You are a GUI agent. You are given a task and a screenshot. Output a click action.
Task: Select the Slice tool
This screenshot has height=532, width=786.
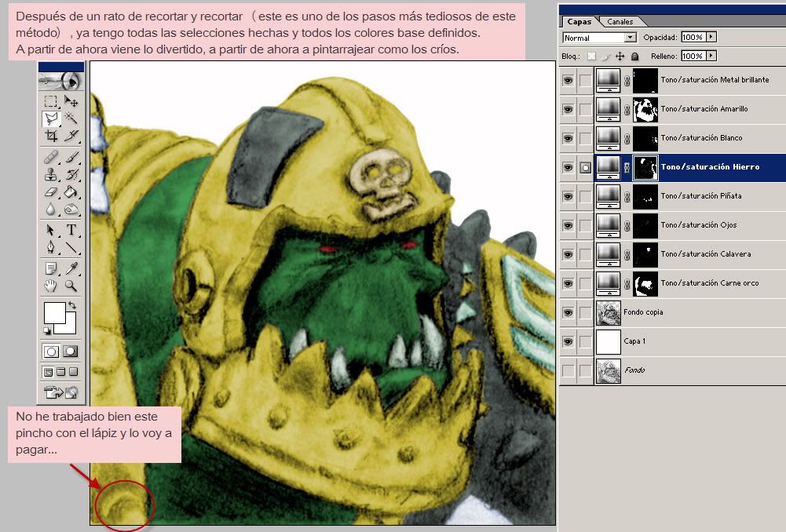pyautogui.click(x=71, y=135)
